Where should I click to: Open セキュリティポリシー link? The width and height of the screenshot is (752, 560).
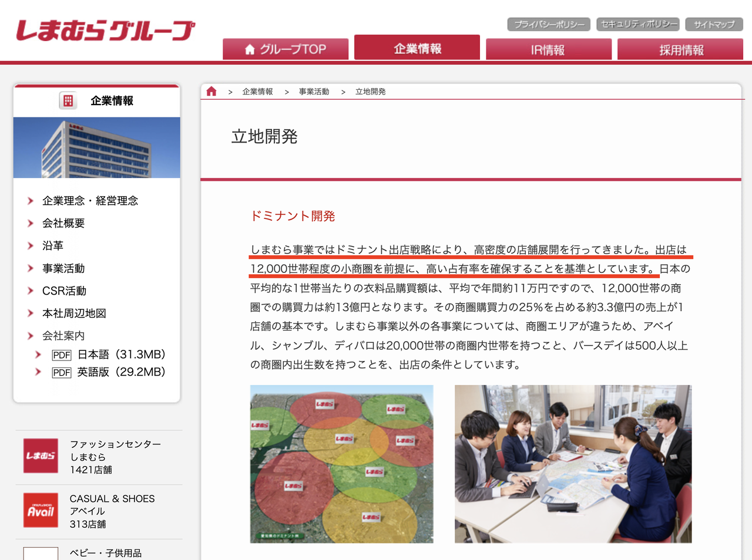click(638, 24)
